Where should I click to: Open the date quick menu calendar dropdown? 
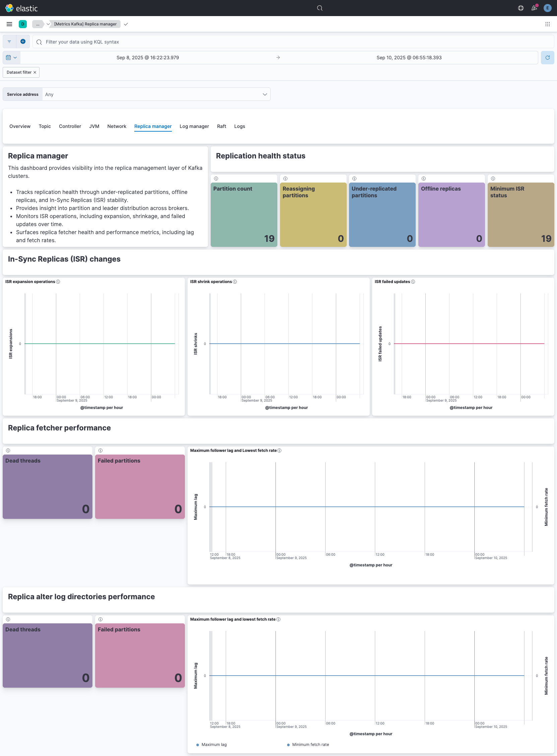[11, 58]
